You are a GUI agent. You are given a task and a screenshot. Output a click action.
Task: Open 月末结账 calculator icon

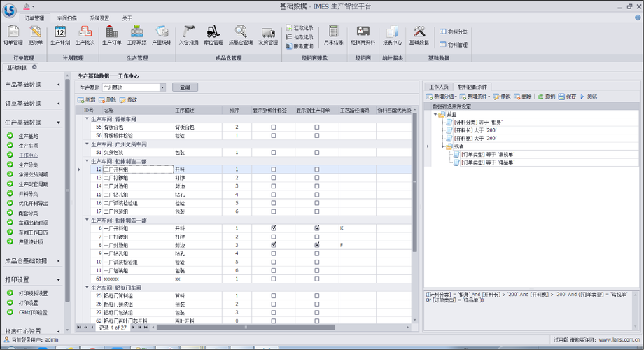333,35
